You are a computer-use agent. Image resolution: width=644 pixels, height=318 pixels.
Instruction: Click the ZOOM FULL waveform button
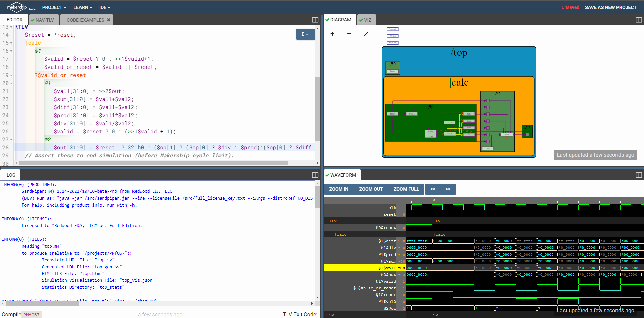click(x=406, y=189)
